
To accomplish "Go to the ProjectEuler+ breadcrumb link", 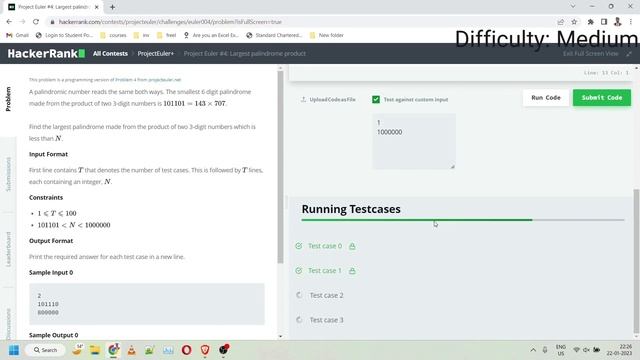I will (156, 53).
